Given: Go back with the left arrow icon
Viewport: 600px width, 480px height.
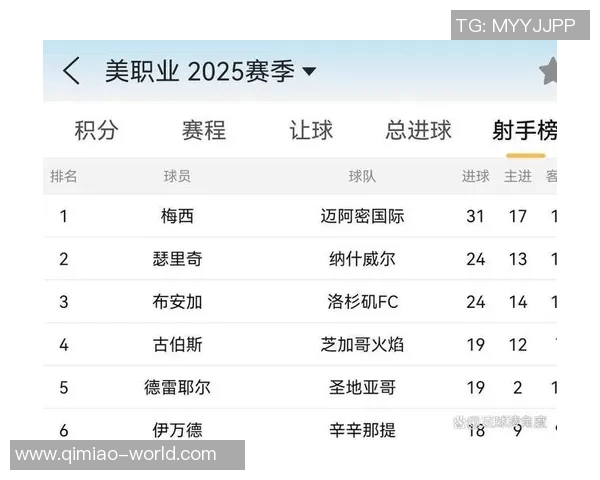Looking at the screenshot, I should click(x=71, y=71).
